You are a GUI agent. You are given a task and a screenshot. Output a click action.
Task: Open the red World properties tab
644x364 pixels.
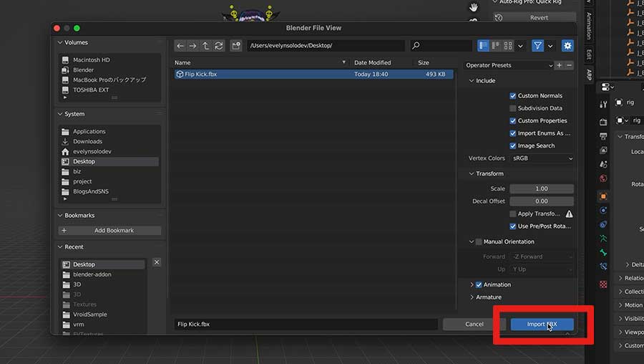(x=603, y=178)
